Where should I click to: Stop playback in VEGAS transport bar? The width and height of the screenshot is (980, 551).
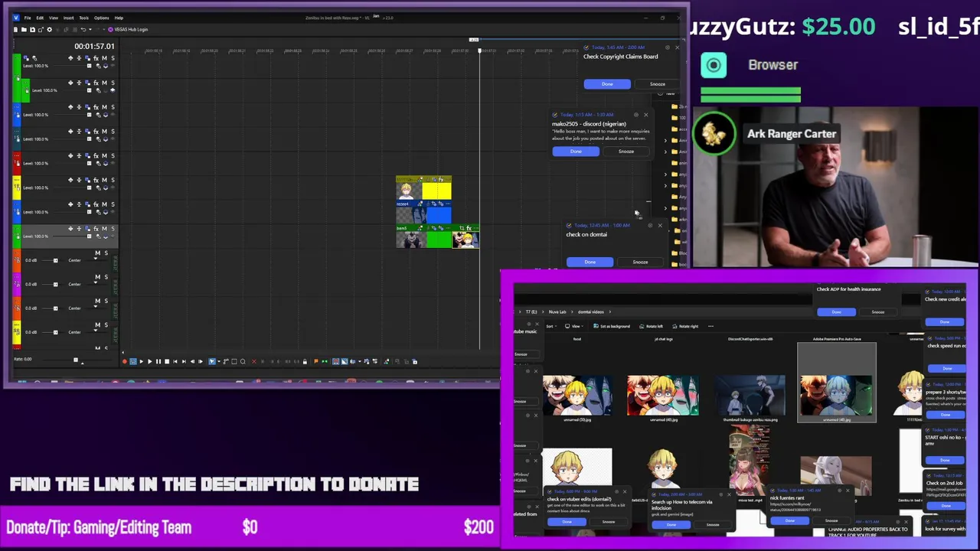[167, 361]
